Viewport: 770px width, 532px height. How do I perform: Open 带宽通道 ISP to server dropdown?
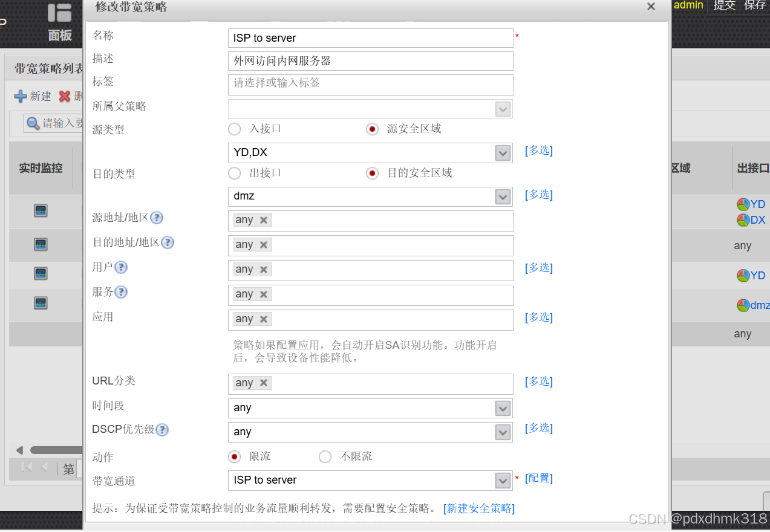503,481
